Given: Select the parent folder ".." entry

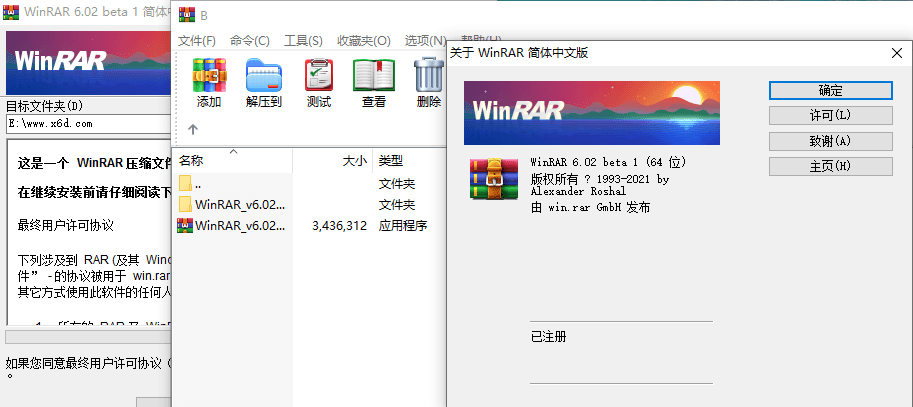Looking at the screenshot, I should pyautogui.click(x=197, y=184).
